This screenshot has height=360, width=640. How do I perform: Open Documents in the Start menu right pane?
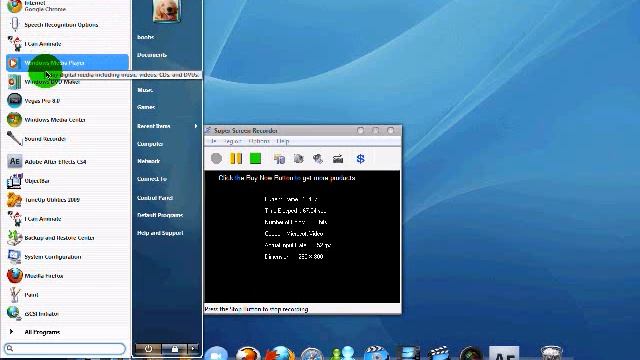tap(152, 55)
